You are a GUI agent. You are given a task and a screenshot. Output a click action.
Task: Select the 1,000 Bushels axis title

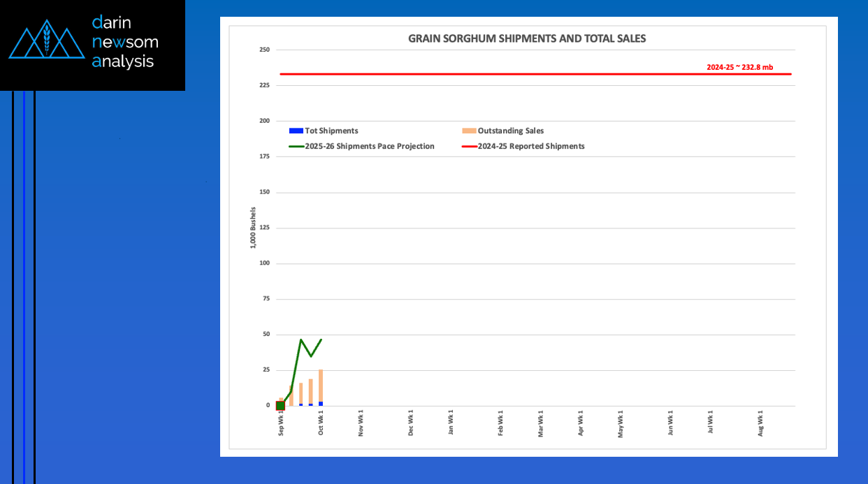pos(253,227)
